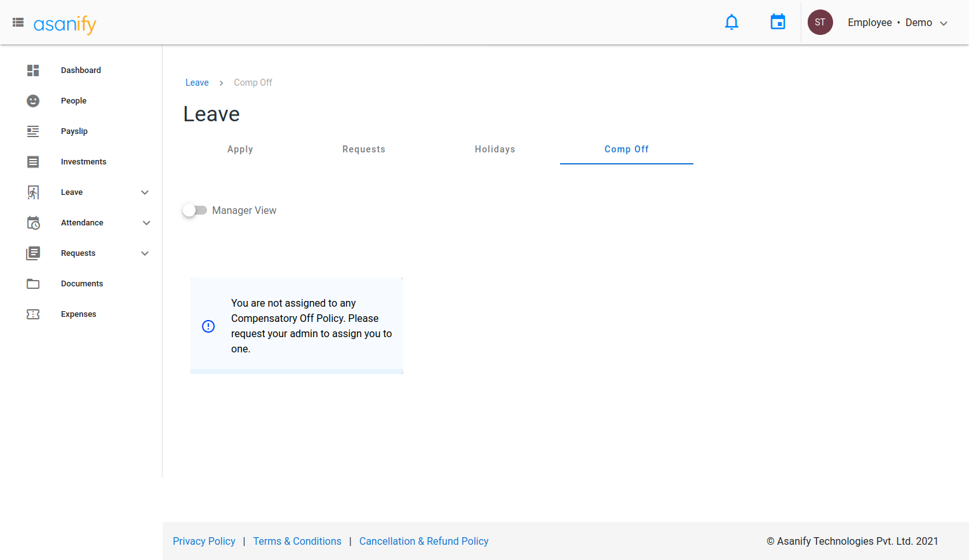Switch to the Apply tab
Image resolution: width=969 pixels, height=560 pixels.
[x=240, y=149]
